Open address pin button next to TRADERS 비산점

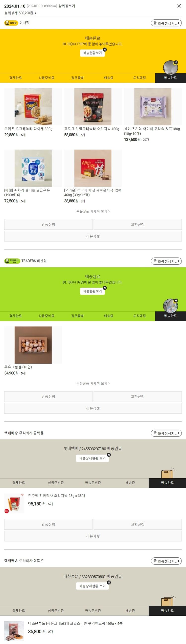(166, 261)
